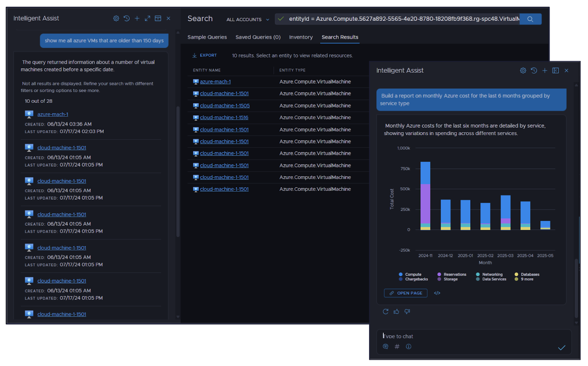The image size is (588, 366).
Task: Show embed code for the chart
Action: click(x=437, y=293)
